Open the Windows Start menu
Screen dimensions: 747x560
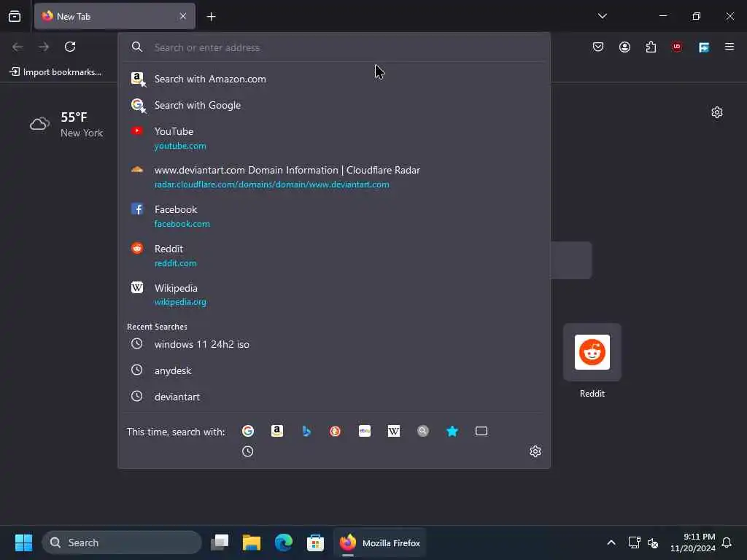[23, 542]
